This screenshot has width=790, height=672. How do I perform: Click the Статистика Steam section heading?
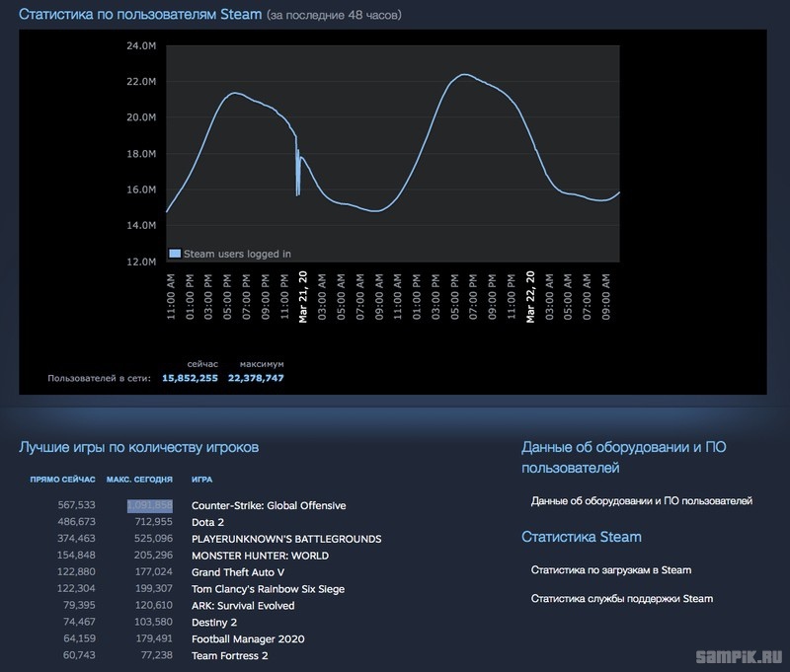tap(582, 537)
